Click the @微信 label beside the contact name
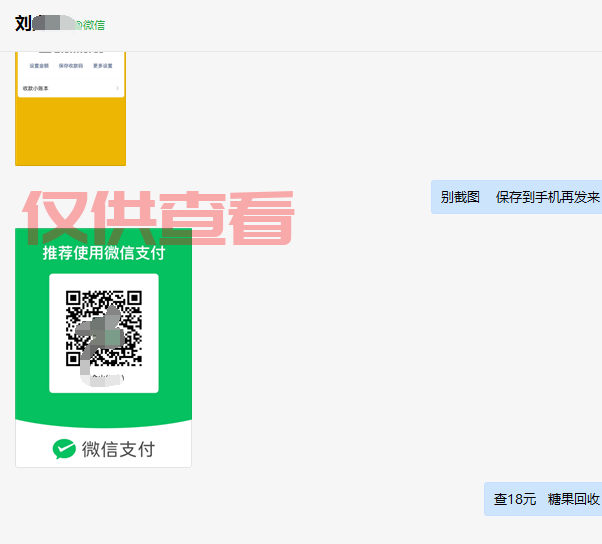 pyautogui.click(x=90, y=24)
